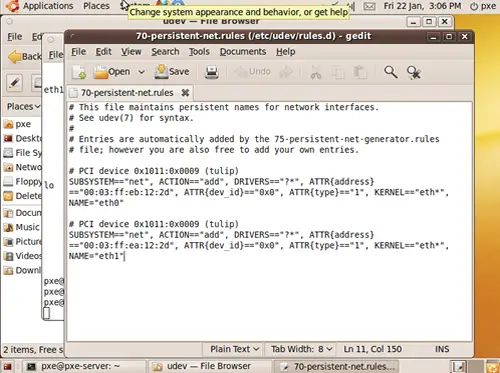Click the INS insert mode indicator
500x373 pixels.
point(442,349)
